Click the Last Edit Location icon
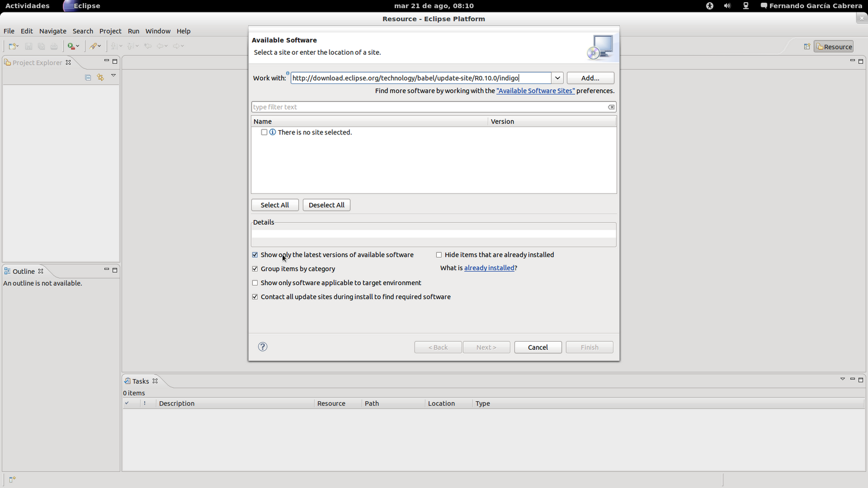The image size is (868, 488). pos(148,46)
